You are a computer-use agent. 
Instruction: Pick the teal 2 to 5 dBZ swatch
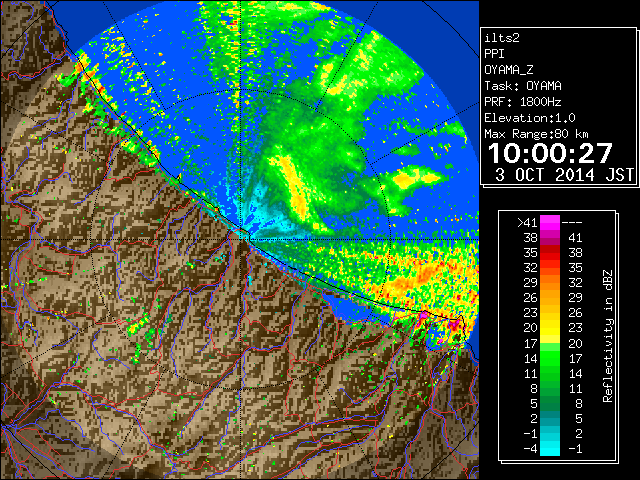[x=550, y=418]
